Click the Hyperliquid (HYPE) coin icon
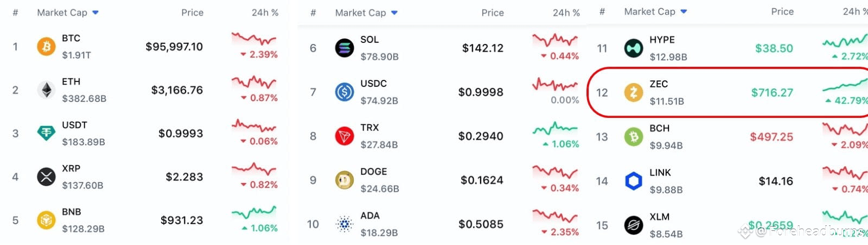Image resolution: width=868 pixels, height=245 pixels. click(633, 48)
